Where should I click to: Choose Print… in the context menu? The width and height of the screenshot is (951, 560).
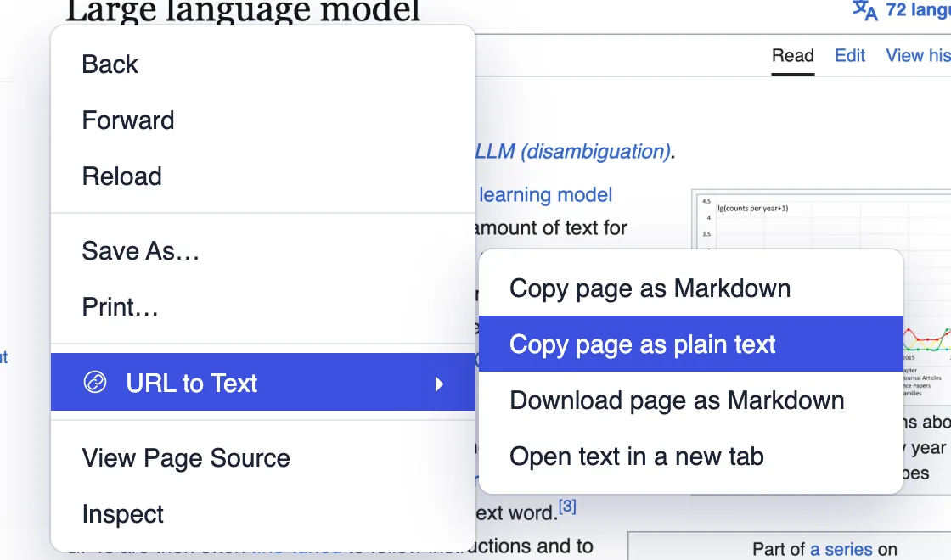coord(263,306)
